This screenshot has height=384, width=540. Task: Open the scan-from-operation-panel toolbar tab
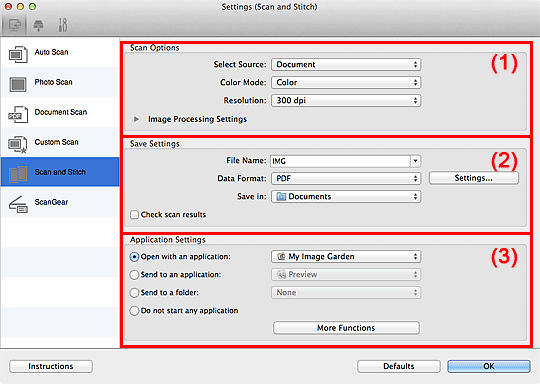click(38, 25)
